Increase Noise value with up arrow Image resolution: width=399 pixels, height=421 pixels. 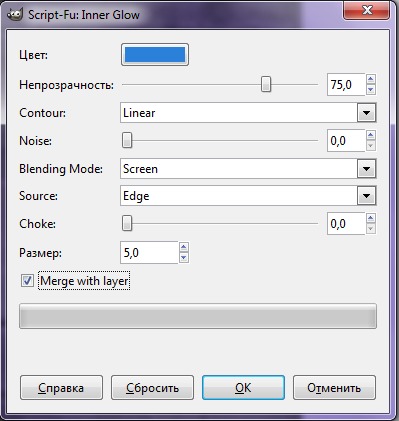(x=371, y=135)
